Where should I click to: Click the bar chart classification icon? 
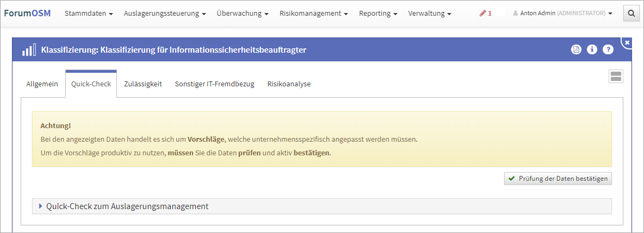click(29, 50)
